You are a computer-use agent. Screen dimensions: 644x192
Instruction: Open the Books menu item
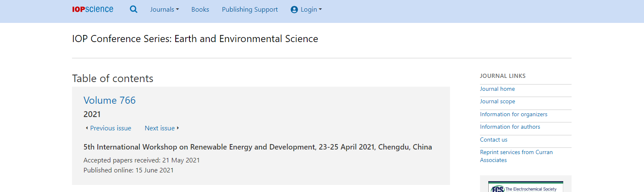pyautogui.click(x=200, y=9)
